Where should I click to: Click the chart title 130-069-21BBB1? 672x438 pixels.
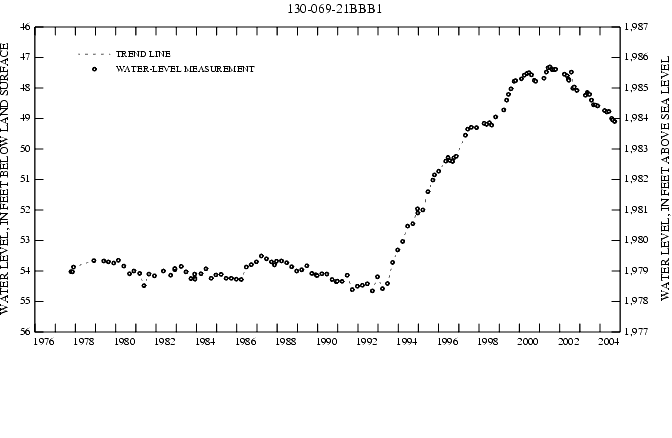(334, 9)
